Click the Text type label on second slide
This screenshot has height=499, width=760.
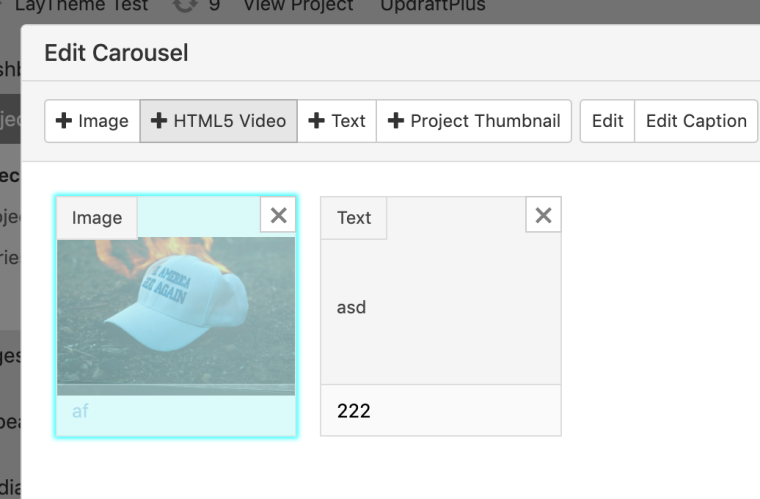tap(354, 218)
